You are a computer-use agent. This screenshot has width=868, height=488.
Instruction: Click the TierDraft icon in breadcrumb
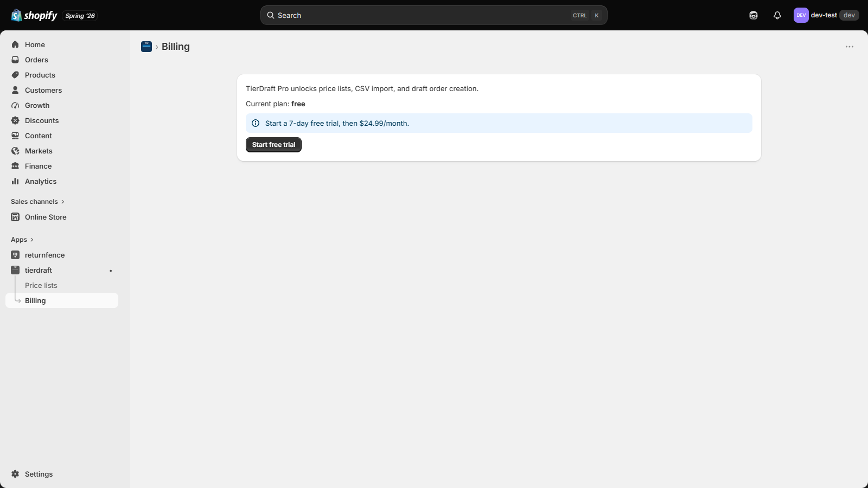pos(146,47)
